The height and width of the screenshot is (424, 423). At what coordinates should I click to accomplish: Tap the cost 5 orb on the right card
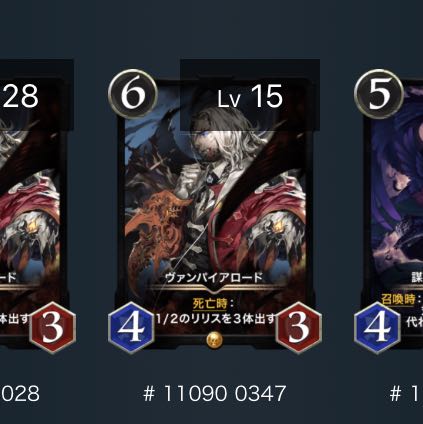pos(379,94)
